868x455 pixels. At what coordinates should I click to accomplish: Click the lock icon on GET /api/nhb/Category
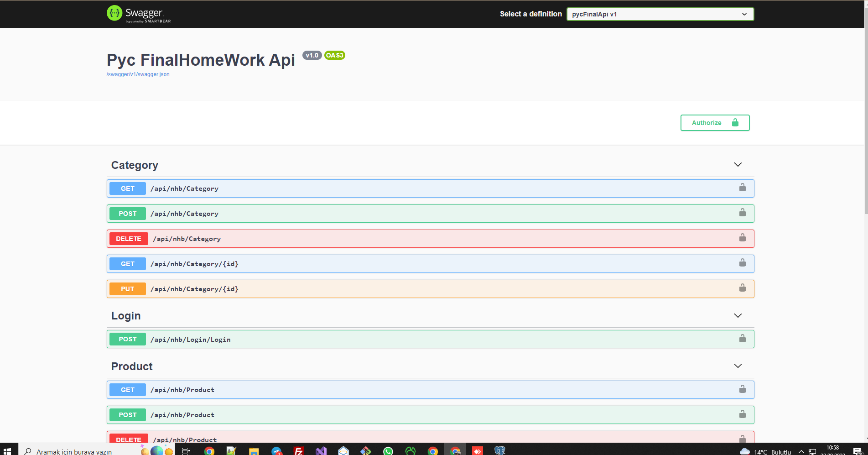[742, 187]
